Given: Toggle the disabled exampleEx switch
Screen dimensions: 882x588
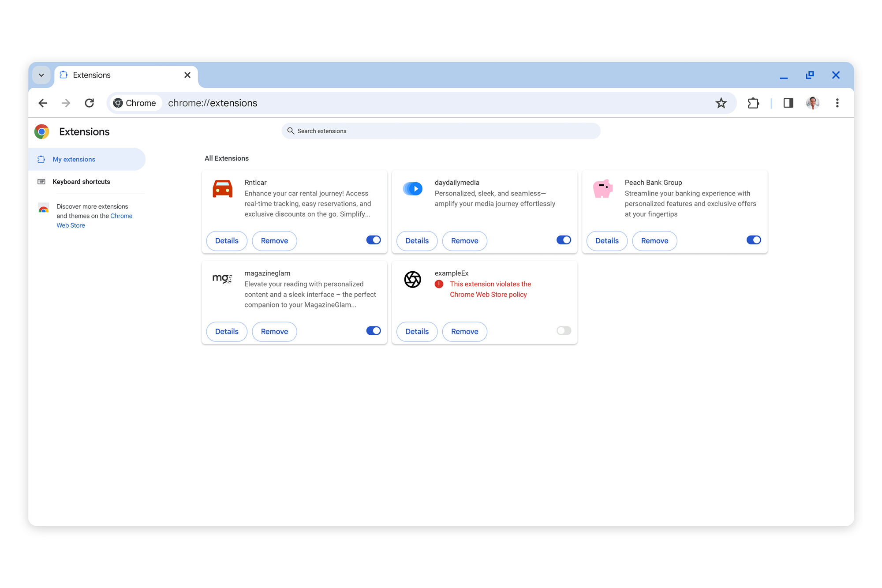Looking at the screenshot, I should [x=564, y=331].
